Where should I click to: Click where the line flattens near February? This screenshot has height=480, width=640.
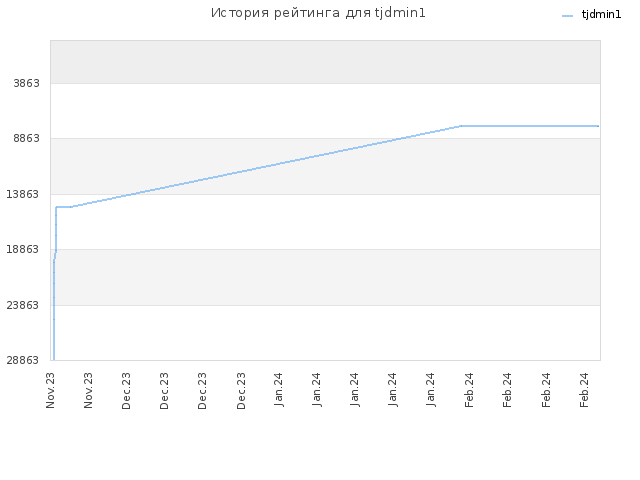460,126
